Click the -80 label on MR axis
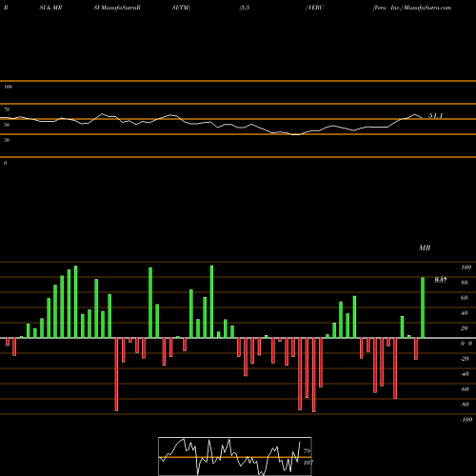Image resolution: width=476 pixels, height=476 pixels. [465, 405]
